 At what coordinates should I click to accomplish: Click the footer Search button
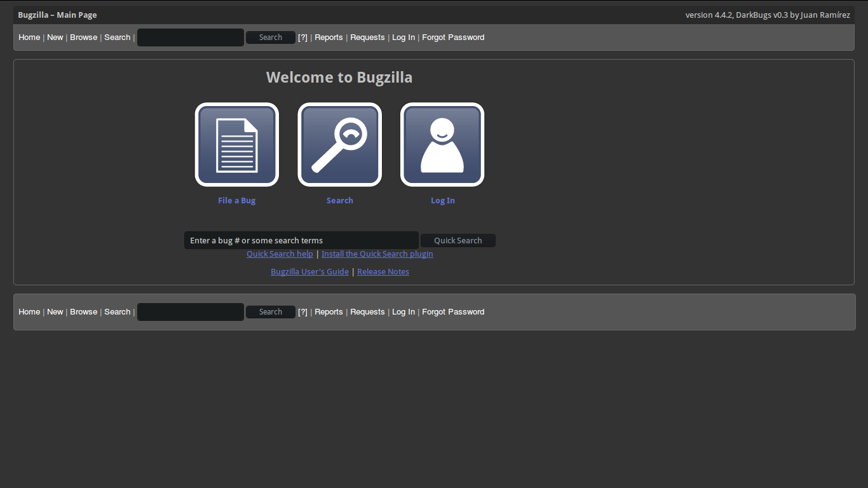[271, 312]
